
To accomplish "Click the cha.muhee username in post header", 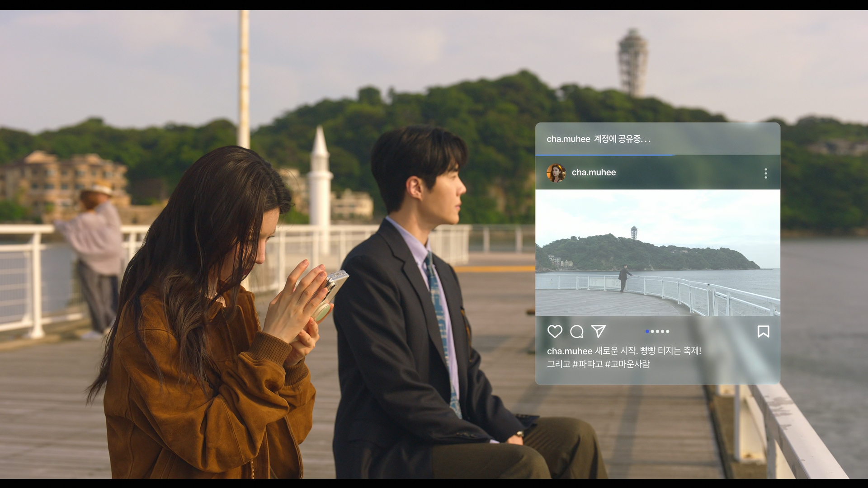I will (594, 173).
